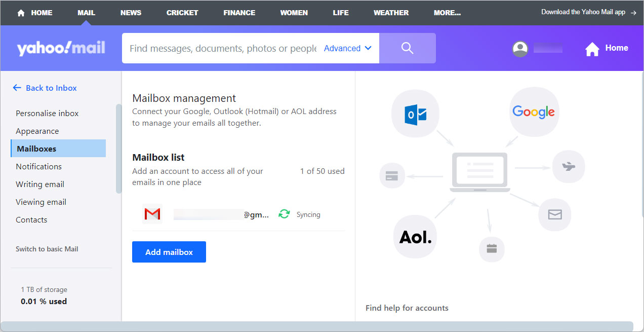Click the airplane icon in the diagram
This screenshot has height=332, width=644.
[568, 166]
